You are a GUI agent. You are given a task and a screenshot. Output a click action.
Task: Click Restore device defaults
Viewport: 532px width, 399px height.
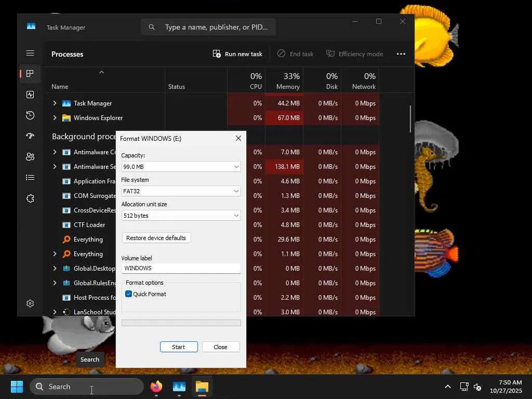click(156, 238)
